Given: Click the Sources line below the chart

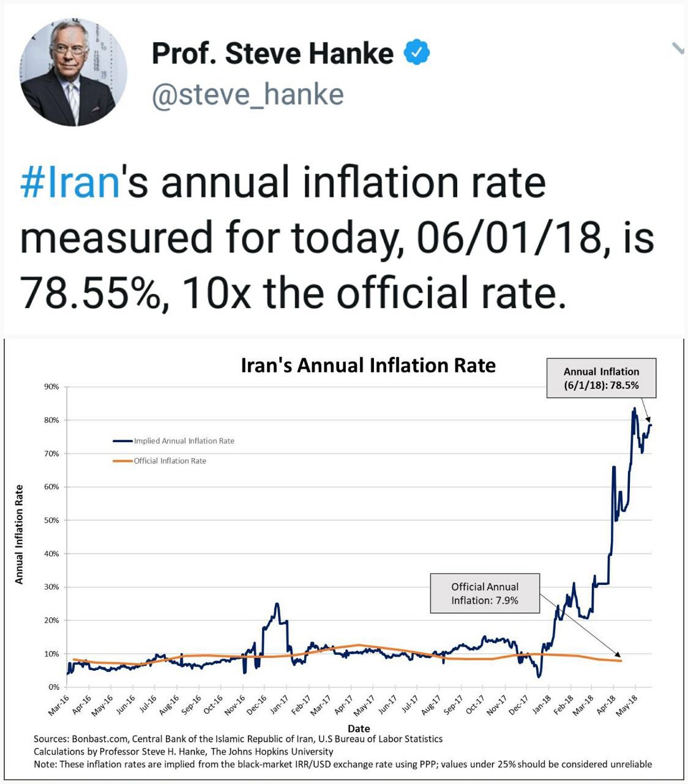Looking at the screenshot, I should tap(238, 739).
